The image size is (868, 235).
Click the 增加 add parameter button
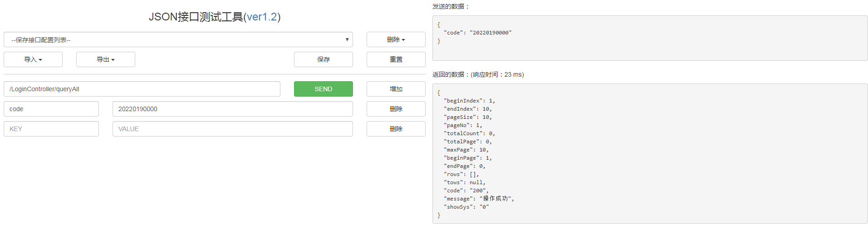click(x=396, y=89)
